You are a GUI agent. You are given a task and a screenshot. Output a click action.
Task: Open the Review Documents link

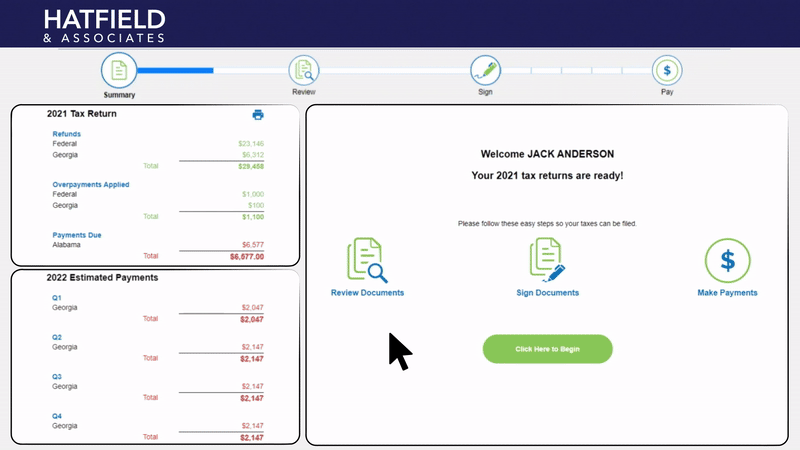[367, 293]
